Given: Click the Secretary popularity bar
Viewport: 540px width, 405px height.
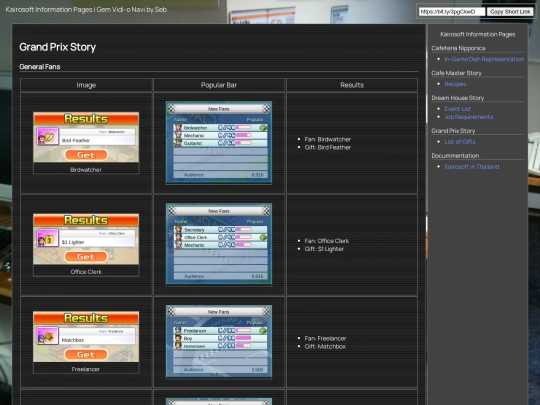Looking at the screenshot, I should [x=244, y=229].
